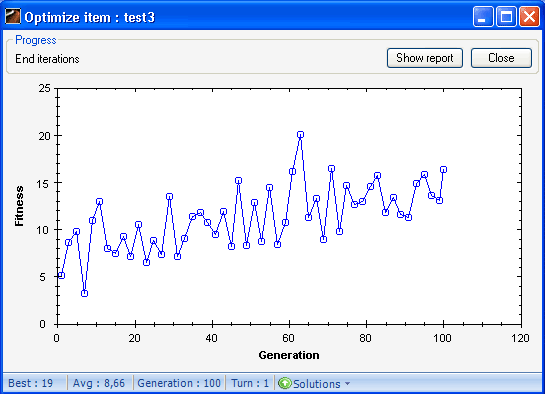The height and width of the screenshot is (394, 545).
Task: Select the peak data point near fitness 20
Action: (x=300, y=134)
